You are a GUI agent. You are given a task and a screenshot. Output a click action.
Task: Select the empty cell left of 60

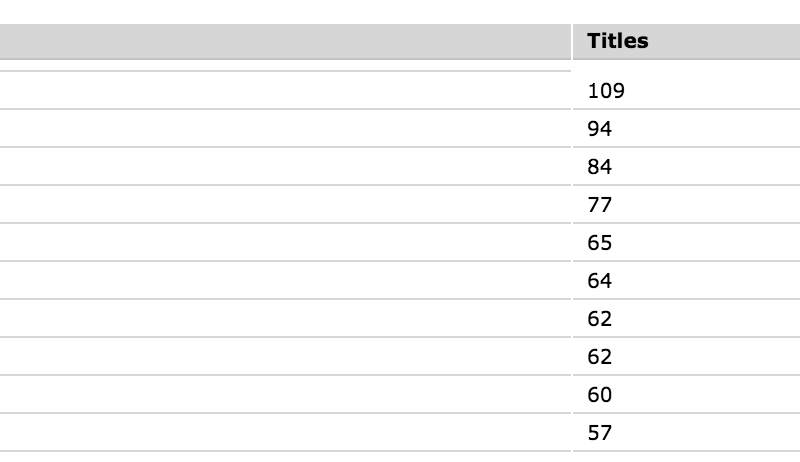285,395
